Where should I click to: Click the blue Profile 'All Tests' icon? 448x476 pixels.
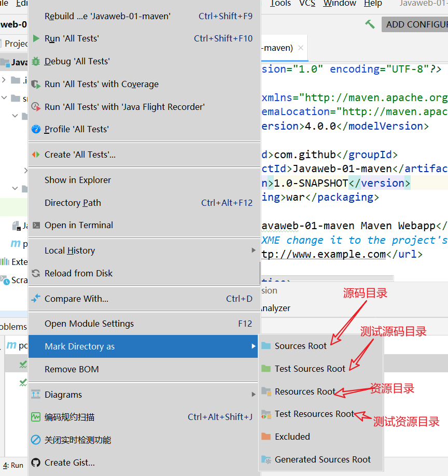point(36,129)
